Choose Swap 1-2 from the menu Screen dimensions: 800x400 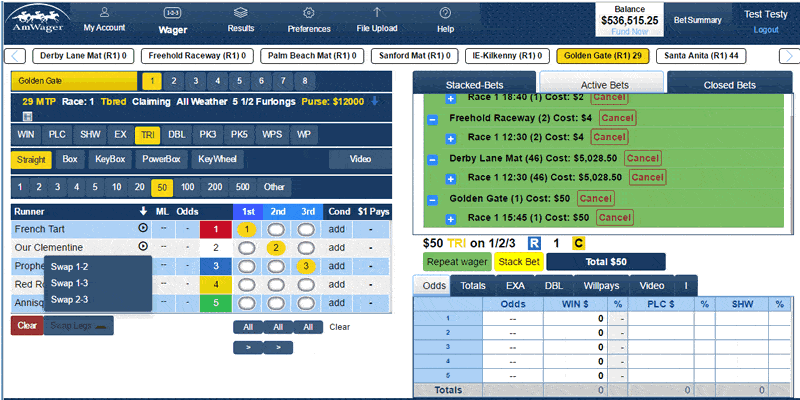click(x=69, y=267)
